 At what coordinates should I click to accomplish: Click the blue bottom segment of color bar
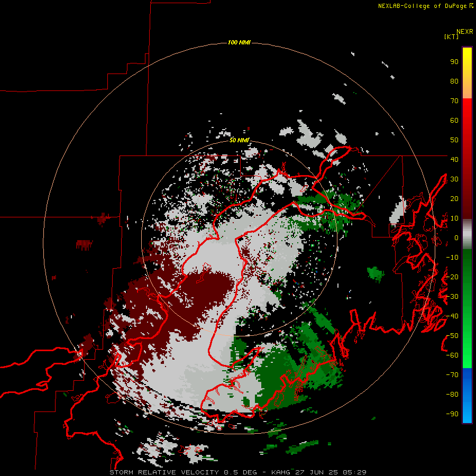[467, 396]
